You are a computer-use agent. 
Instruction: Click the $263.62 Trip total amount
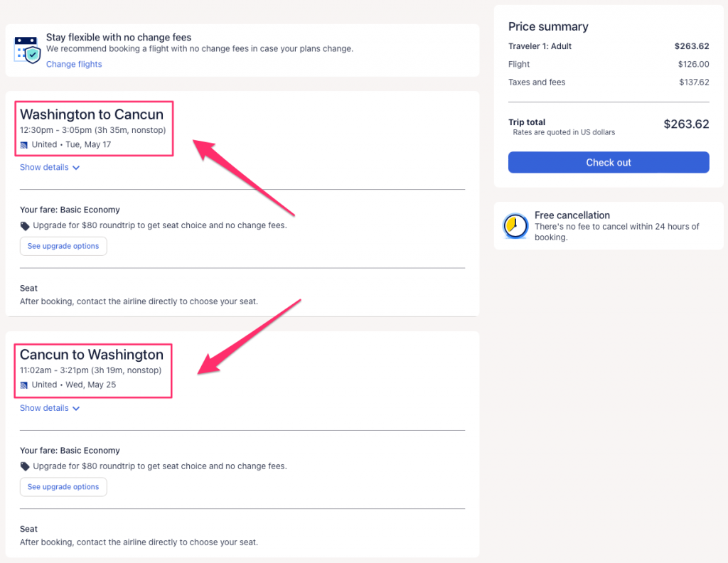[x=686, y=124]
